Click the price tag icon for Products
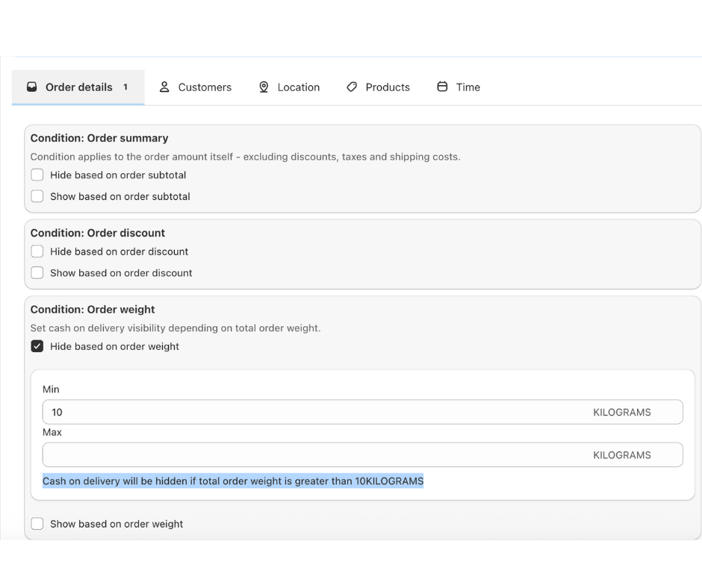The width and height of the screenshot is (702, 588). click(352, 87)
